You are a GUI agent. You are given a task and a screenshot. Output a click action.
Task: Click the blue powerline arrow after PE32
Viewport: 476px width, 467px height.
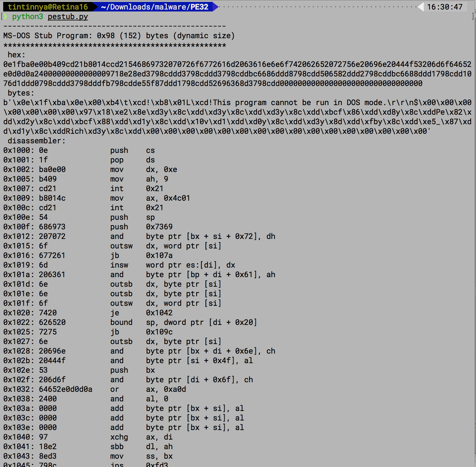pos(216,7)
